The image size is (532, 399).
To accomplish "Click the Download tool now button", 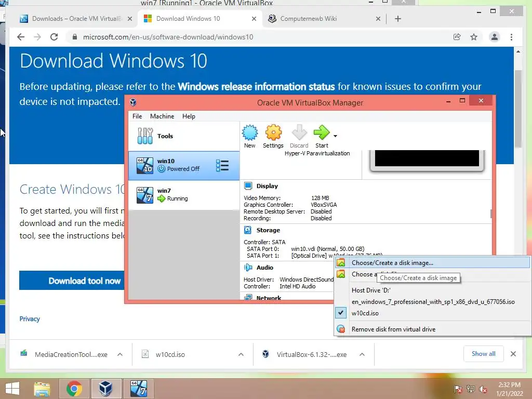I will tap(72, 281).
